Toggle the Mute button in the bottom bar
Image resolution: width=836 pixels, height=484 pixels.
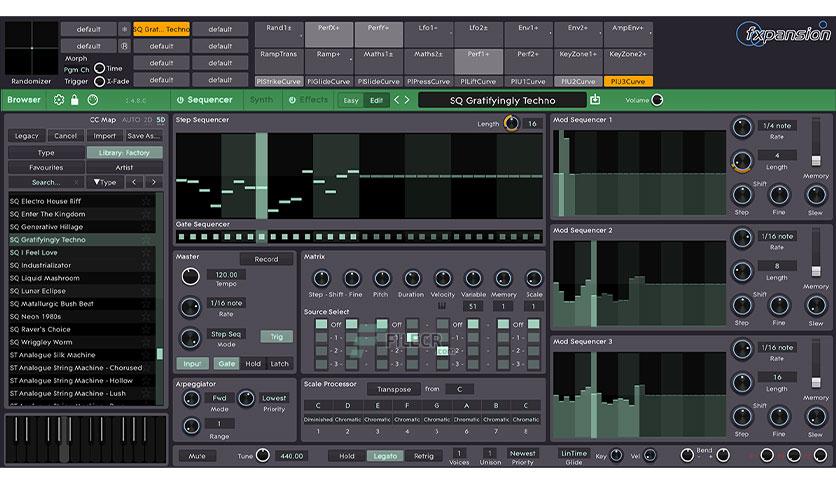coord(197,456)
